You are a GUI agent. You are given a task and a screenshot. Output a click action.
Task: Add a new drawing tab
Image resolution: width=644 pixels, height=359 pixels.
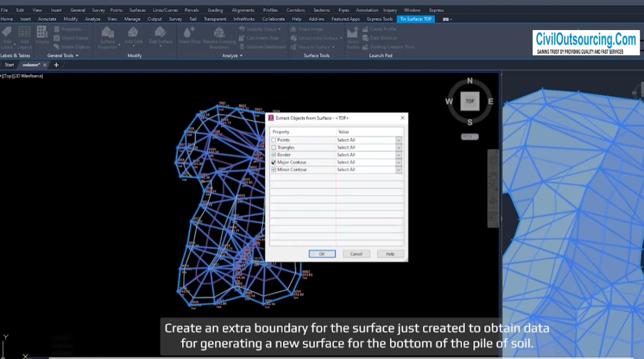point(56,64)
